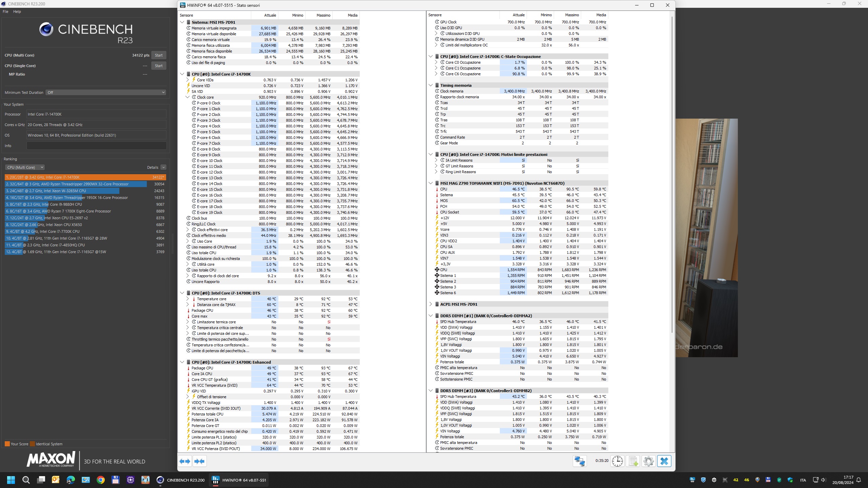
Task: Expand Temperature core row
Action: [x=188, y=299]
